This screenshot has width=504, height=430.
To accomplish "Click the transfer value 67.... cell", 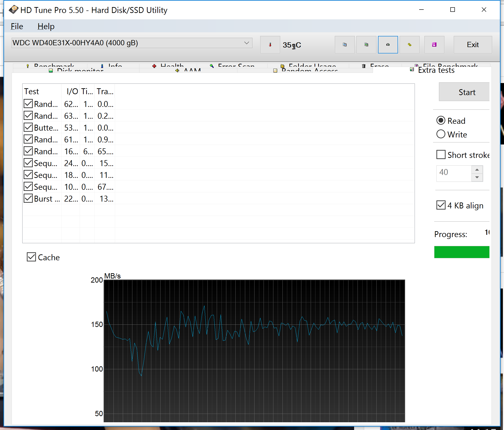I will pyautogui.click(x=105, y=187).
